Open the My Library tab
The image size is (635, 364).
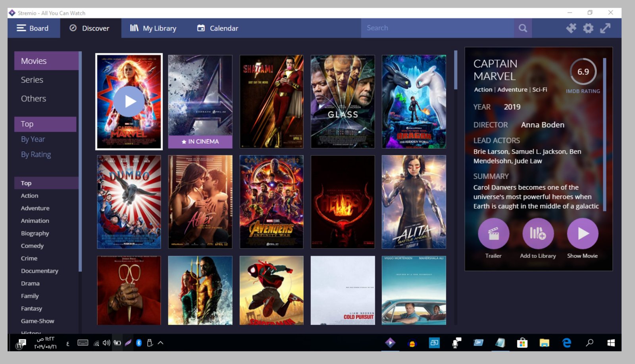[153, 28]
